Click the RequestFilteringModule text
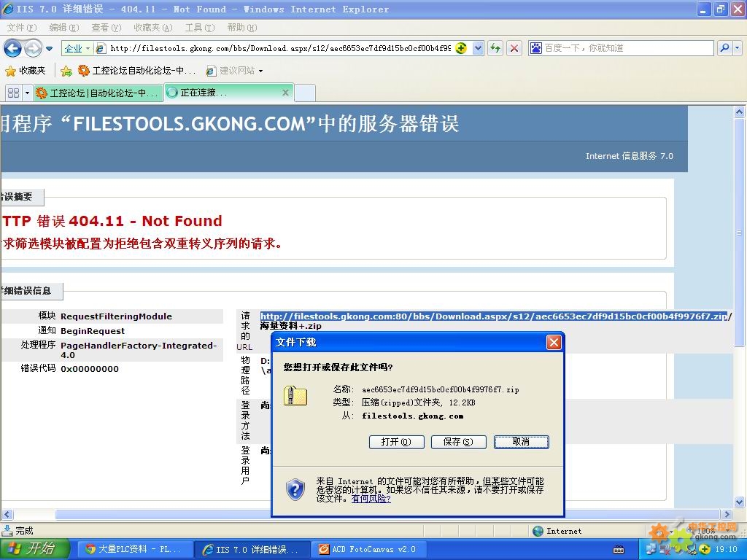This screenshot has height=560, width=747. 116,316
